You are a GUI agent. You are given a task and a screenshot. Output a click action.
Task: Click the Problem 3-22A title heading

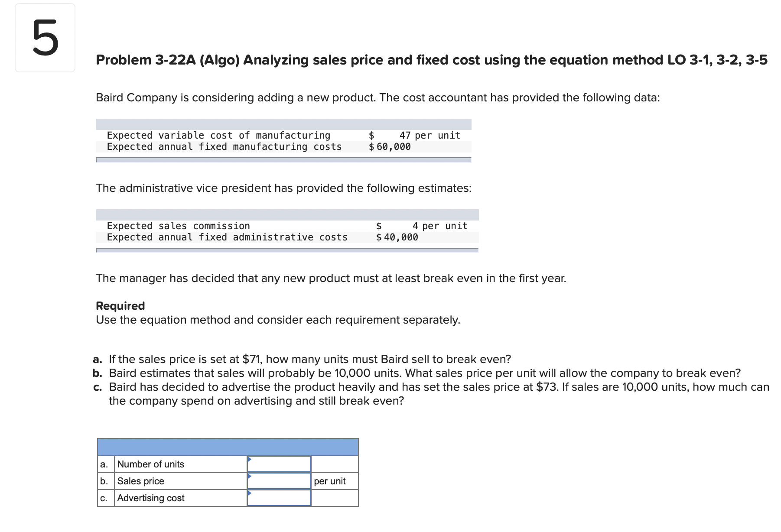pos(431,60)
